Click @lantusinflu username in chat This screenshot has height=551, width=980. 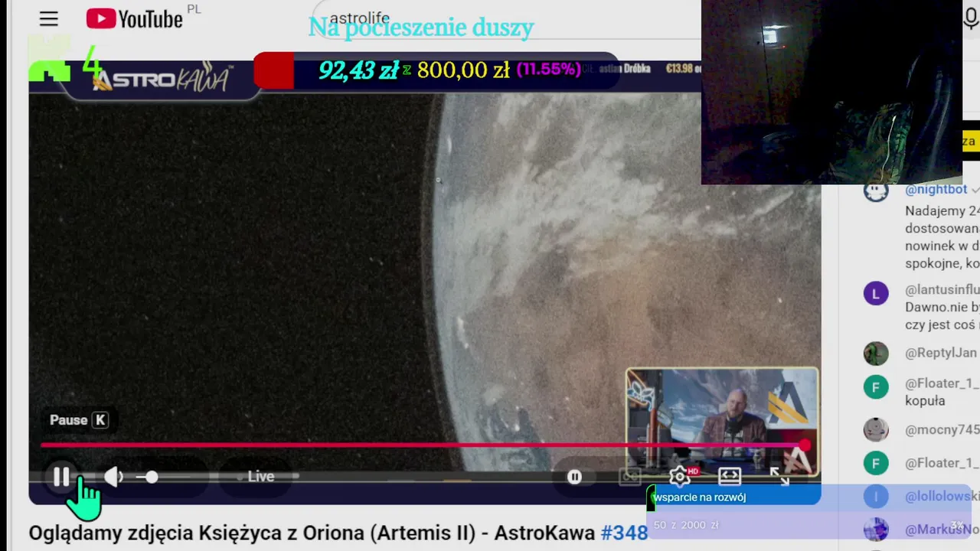point(942,290)
